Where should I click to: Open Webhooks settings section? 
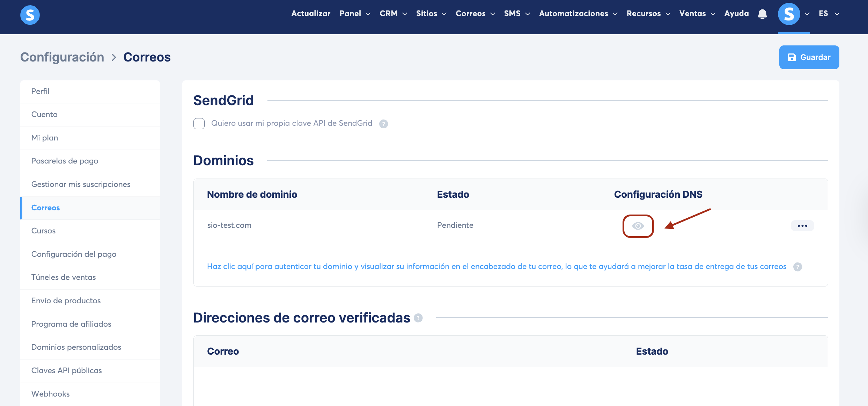(51, 394)
